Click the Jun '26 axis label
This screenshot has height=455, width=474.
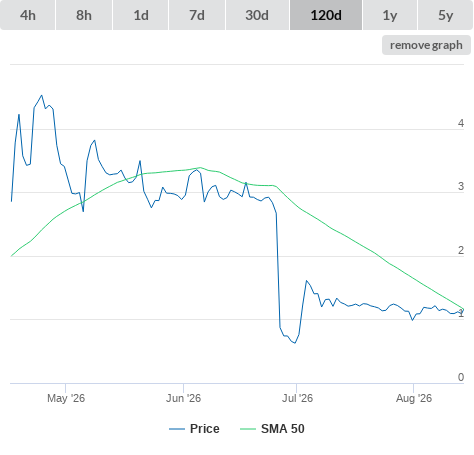(x=183, y=398)
